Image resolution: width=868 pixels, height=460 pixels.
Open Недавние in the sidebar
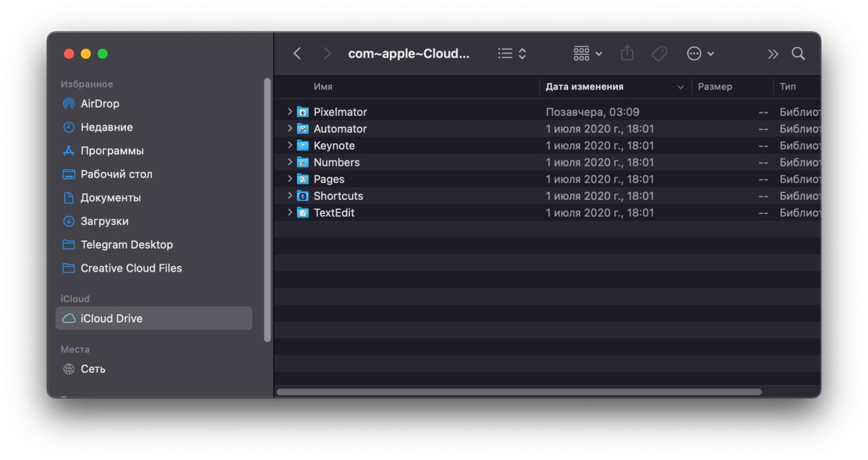[106, 127]
